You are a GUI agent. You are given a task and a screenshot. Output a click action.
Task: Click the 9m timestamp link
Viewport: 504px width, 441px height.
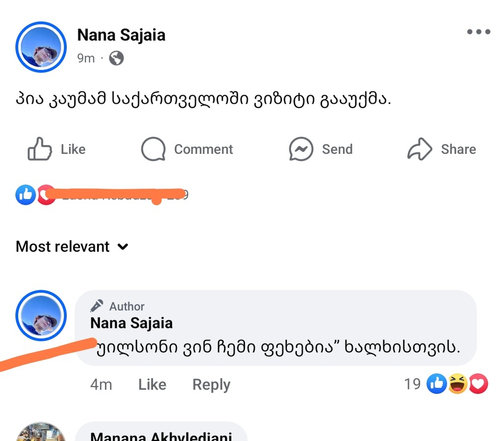coord(86,58)
